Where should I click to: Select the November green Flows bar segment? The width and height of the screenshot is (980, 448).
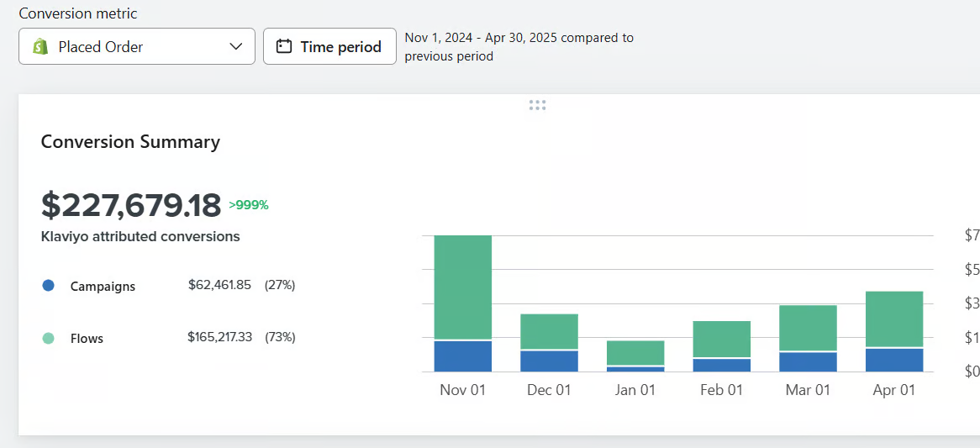point(463,287)
